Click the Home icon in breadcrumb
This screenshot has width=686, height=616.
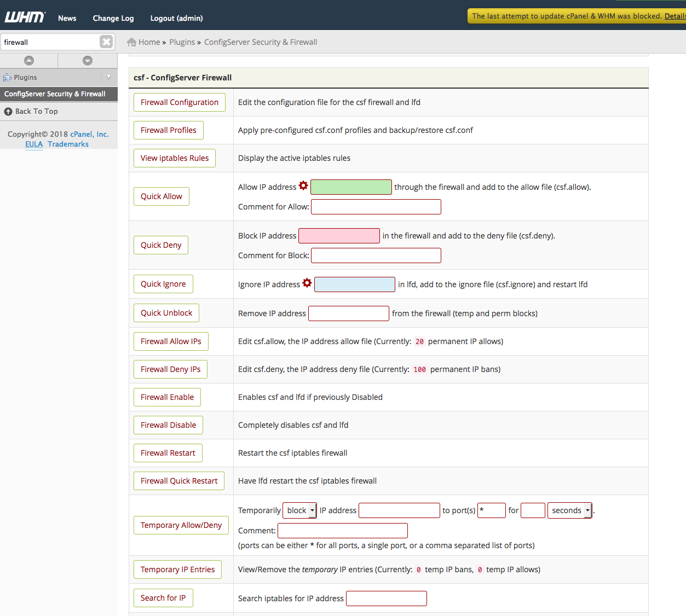coord(131,42)
